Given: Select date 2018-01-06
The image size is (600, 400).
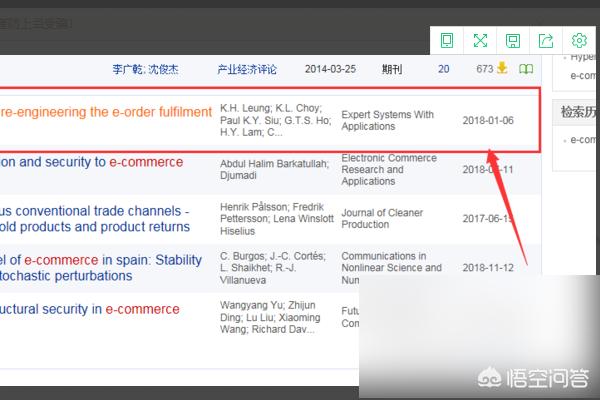Looking at the screenshot, I should point(488,121).
